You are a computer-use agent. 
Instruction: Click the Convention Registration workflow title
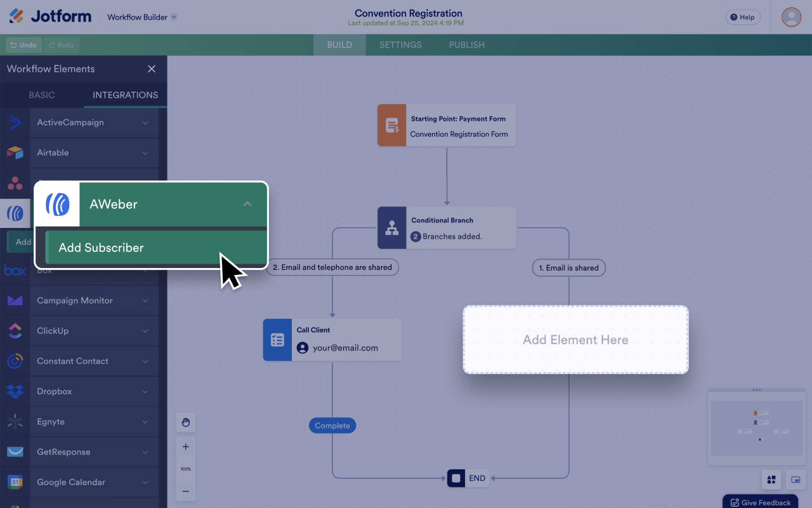tap(409, 13)
